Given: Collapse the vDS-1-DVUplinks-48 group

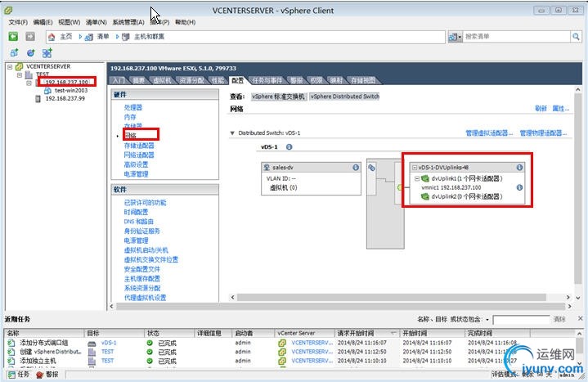Looking at the screenshot, I should click(x=415, y=168).
